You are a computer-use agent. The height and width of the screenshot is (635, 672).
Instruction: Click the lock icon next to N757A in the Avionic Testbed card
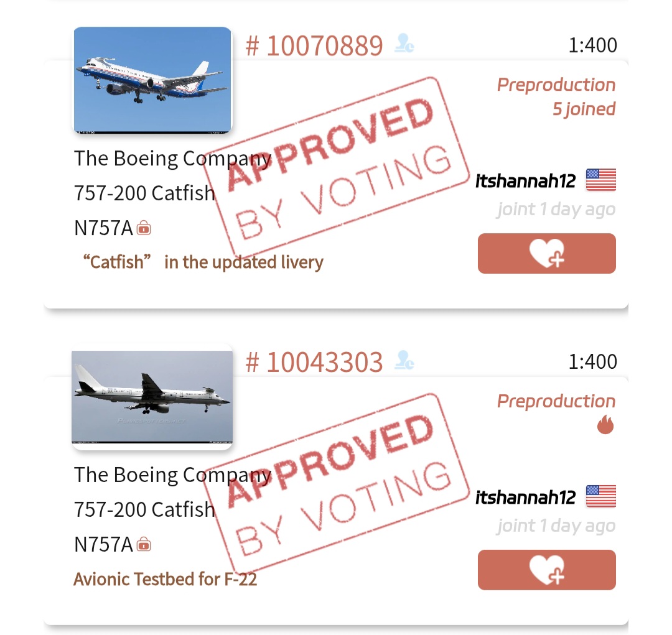click(x=144, y=545)
